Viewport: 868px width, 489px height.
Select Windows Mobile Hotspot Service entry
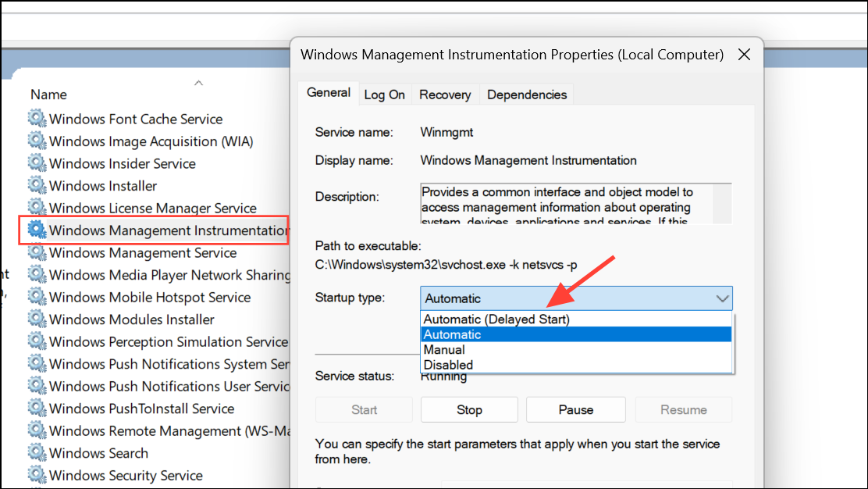coord(150,298)
